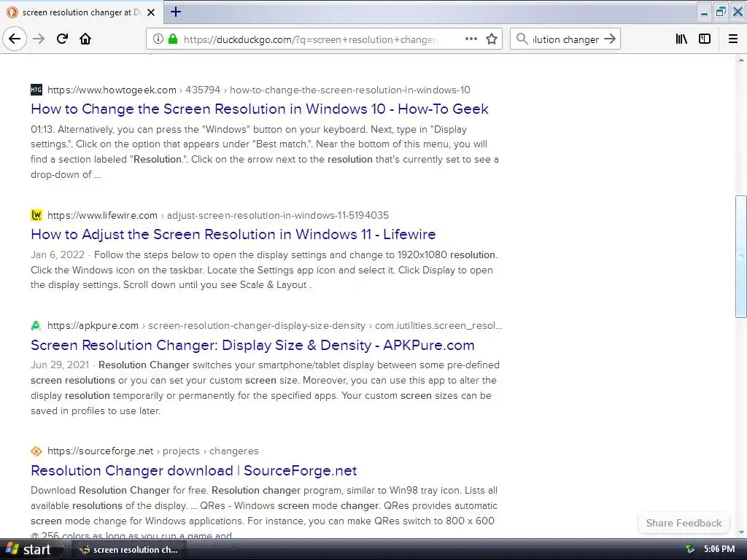Click the taskbar clock showing 5:06 PM
747x560 pixels.
(x=719, y=549)
